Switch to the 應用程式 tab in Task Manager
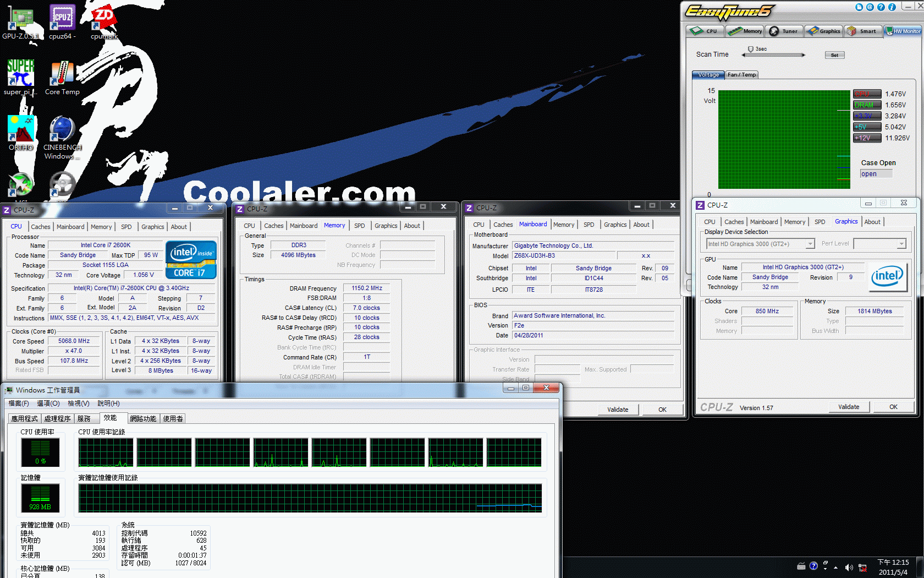This screenshot has height=578, width=924. tap(25, 419)
